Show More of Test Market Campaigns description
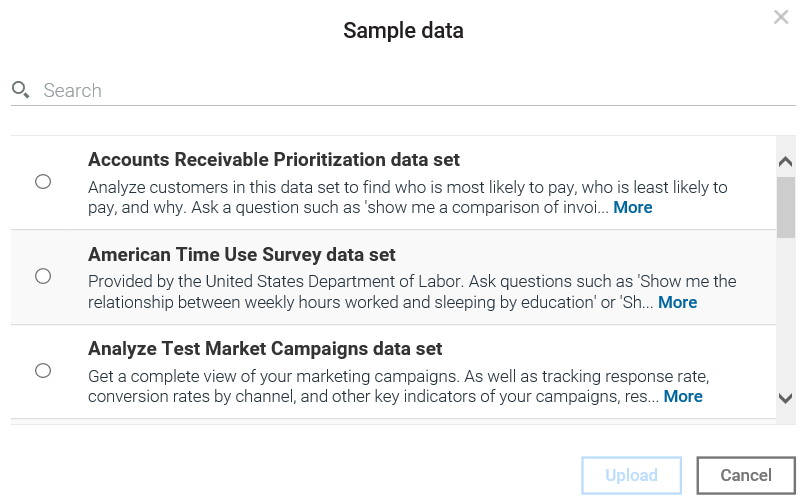Viewport: 803px width, 502px height. pyautogui.click(x=683, y=396)
